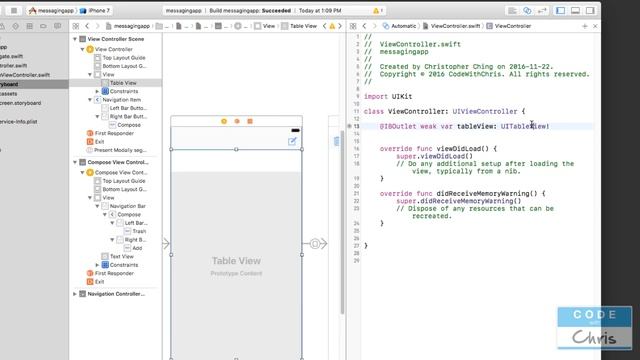This screenshot has height=360, width=640.
Task: Go back in the storyboard editor history
Action: pyautogui.click(x=87, y=26)
